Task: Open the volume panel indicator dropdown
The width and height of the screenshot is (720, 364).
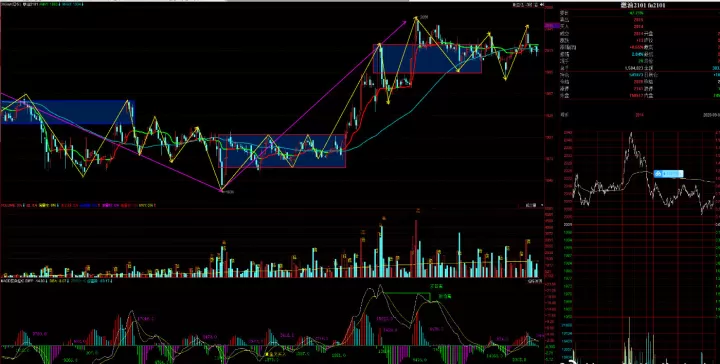Action: point(534,205)
